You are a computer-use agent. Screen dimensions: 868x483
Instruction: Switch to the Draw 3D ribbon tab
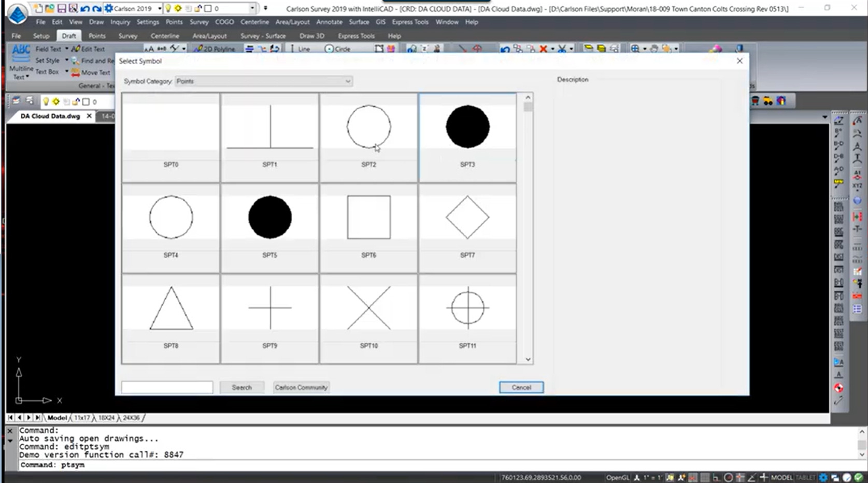coord(311,36)
